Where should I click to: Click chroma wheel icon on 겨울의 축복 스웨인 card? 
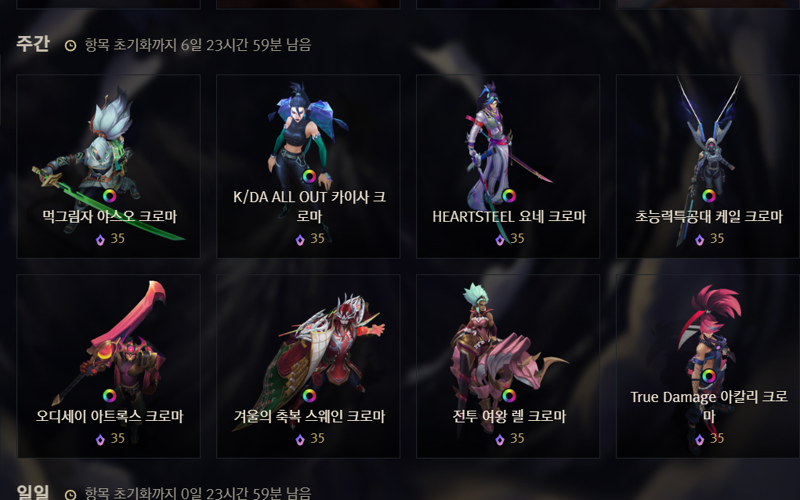coord(309,396)
